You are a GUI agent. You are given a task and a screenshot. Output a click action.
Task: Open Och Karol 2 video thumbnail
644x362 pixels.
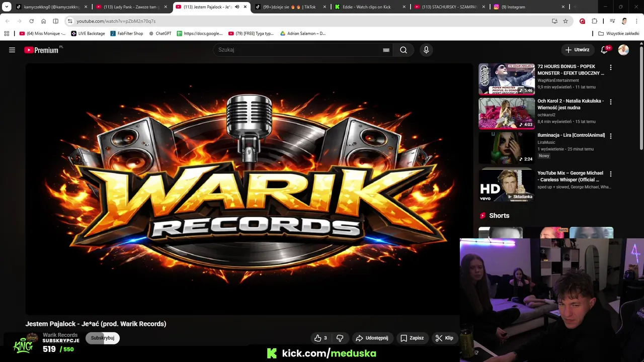pos(507,113)
